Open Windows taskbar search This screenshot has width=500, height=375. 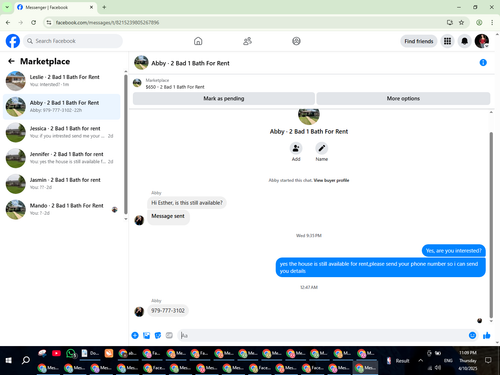(x=26, y=360)
